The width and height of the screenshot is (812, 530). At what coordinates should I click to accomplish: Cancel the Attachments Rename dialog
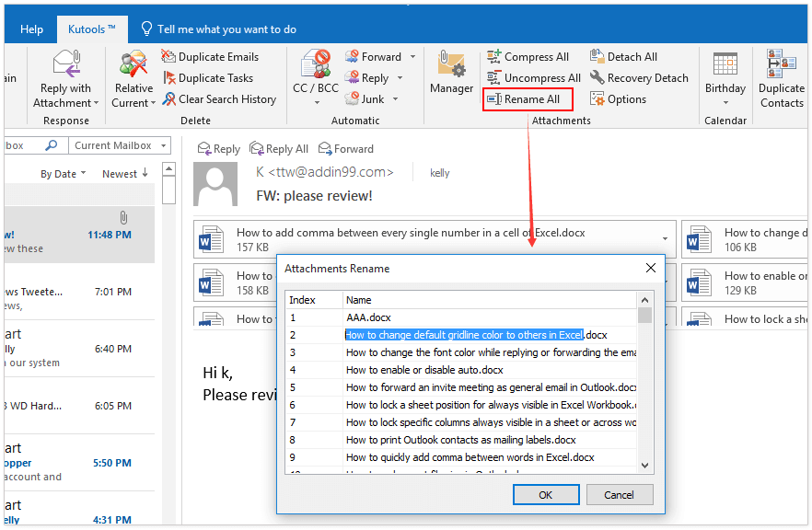620,494
